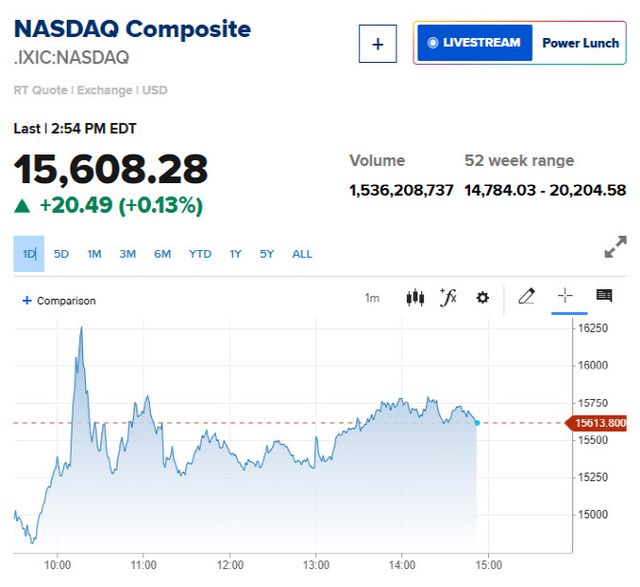This screenshot has height=587, width=640.
Task: Add NASDAQ Composite to watchlist with plus button
Action: (378, 44)
